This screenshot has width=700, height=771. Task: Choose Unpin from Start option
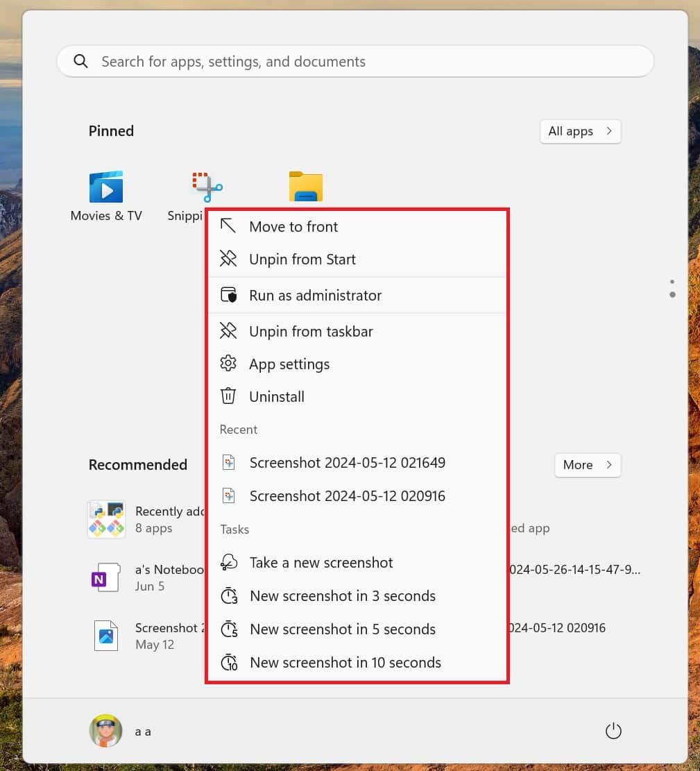pyautogui.click(x=302, y=259)
